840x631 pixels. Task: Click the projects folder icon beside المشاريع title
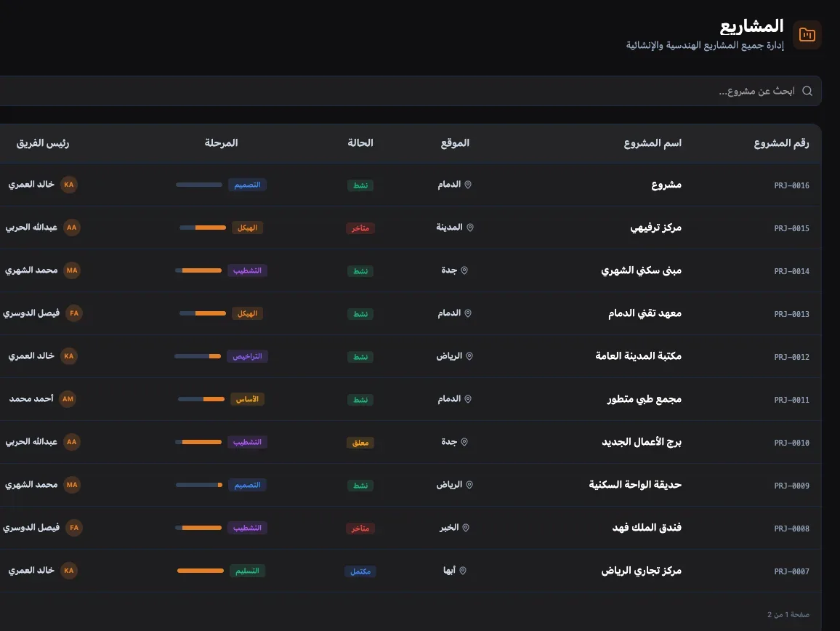[x=807, y=35]
